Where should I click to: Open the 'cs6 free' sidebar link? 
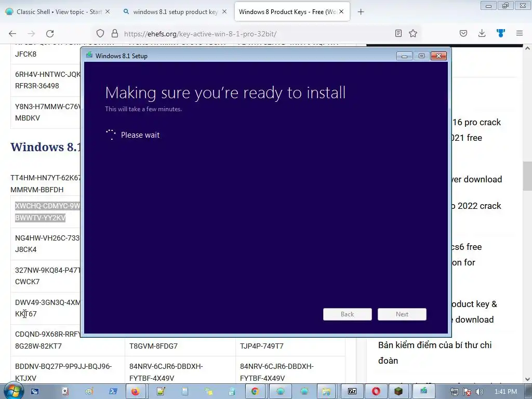tap(467, 247)
